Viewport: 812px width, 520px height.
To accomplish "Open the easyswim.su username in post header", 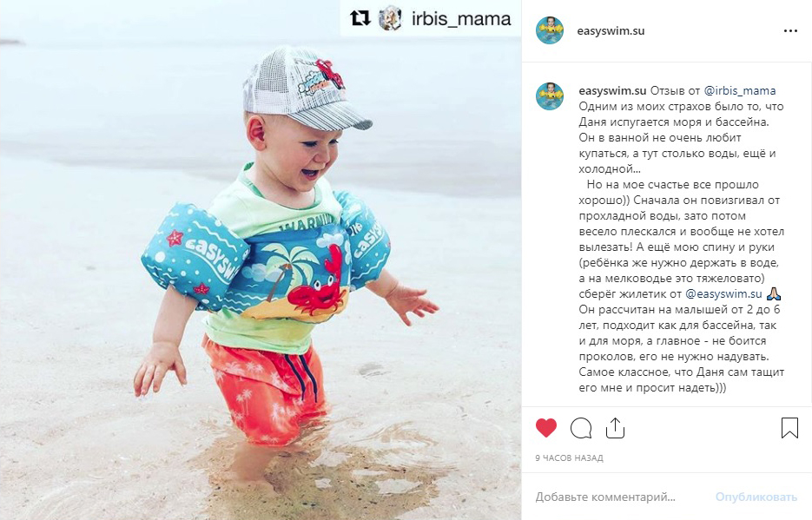I will coord(611,30).
